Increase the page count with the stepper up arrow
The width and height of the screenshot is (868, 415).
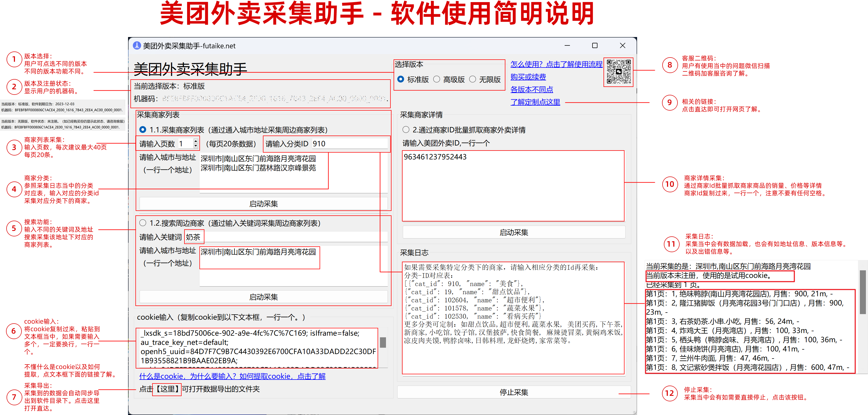[195, 141]
